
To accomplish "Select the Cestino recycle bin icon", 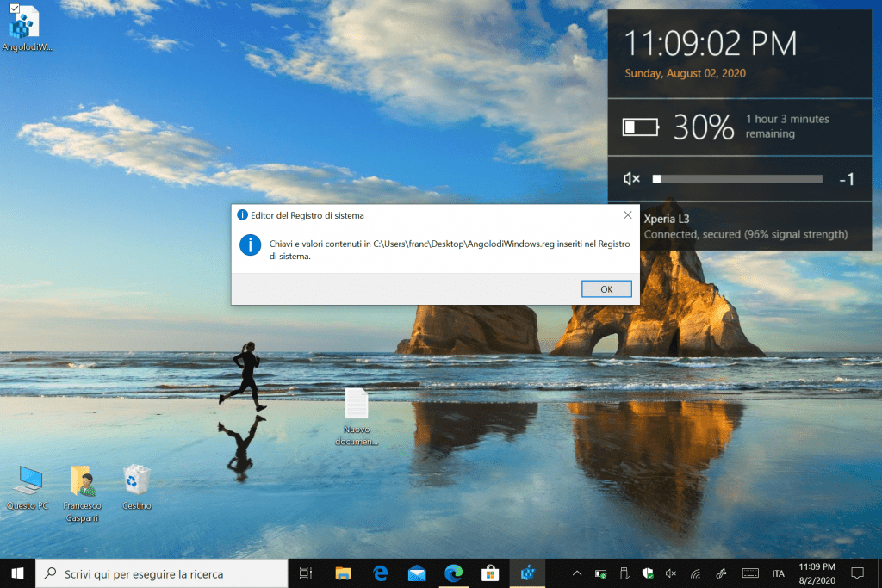I will point(137,480).
